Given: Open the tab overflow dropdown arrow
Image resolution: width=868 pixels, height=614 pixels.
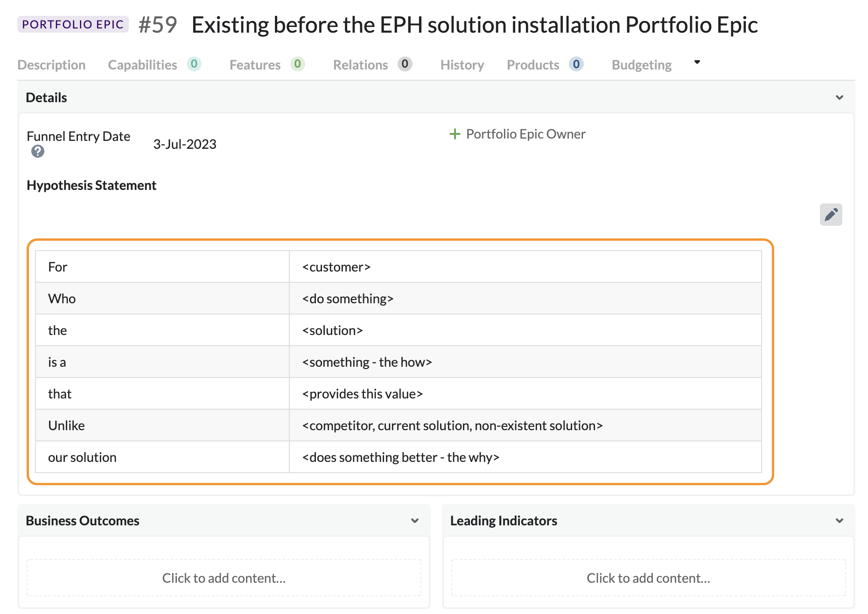Looking at the screenshot, I should point(697,62).
